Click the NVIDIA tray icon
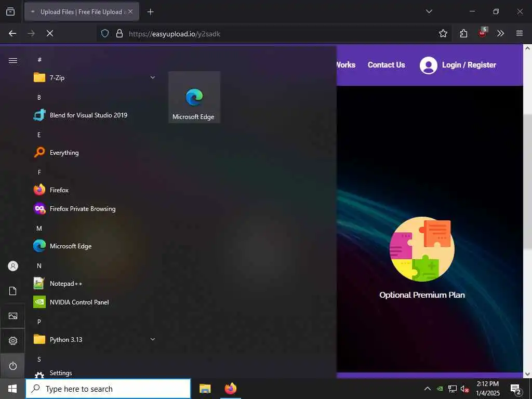This screenshot has height=399, width=532. click(x=440, y=389)
